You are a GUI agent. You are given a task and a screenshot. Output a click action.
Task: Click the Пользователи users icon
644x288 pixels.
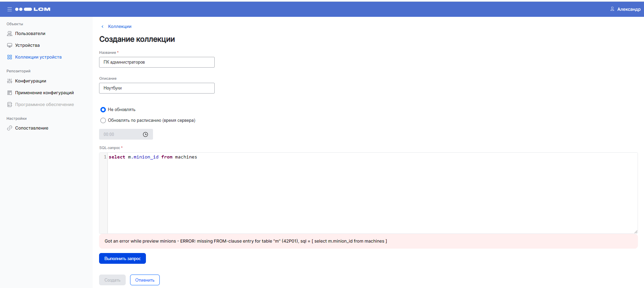point(9,34)
